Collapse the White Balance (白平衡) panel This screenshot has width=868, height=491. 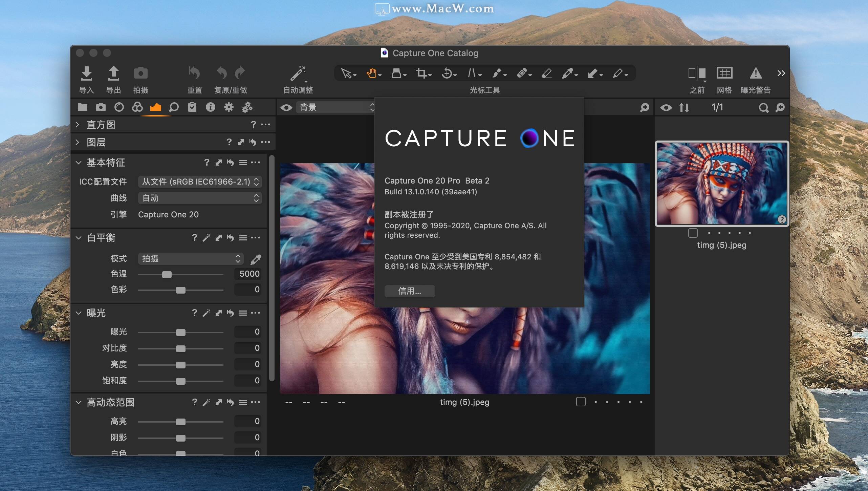pyautogui.click(x=79, y=238)
